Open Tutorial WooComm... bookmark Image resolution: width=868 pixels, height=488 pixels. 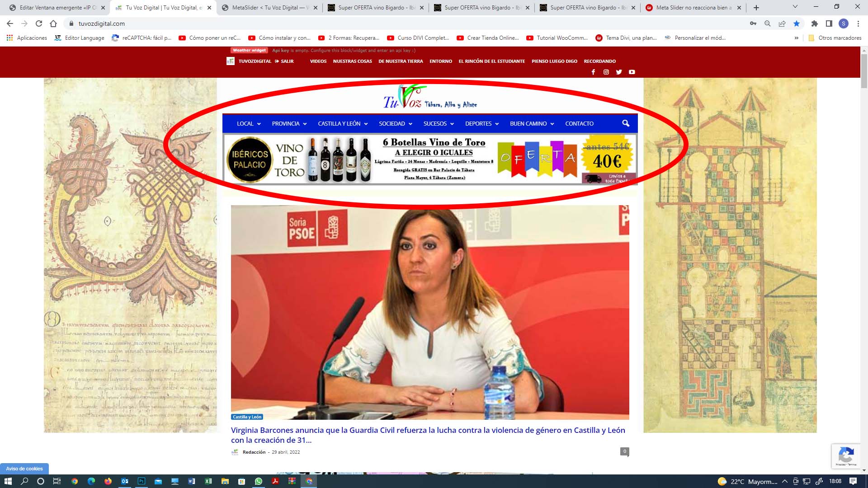tap(557, 38)
